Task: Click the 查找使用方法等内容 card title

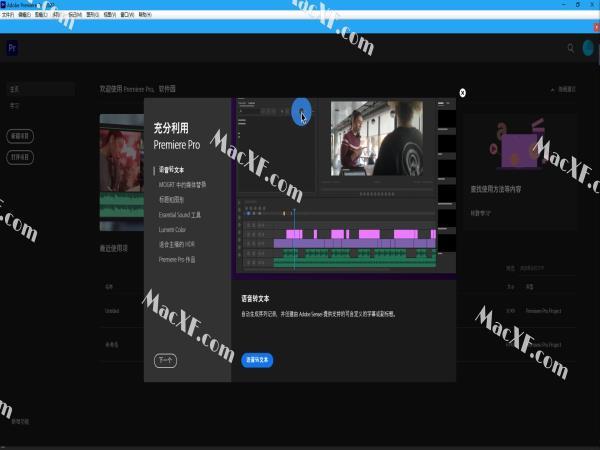Action: pyautogui.click(x=496, y=189)
